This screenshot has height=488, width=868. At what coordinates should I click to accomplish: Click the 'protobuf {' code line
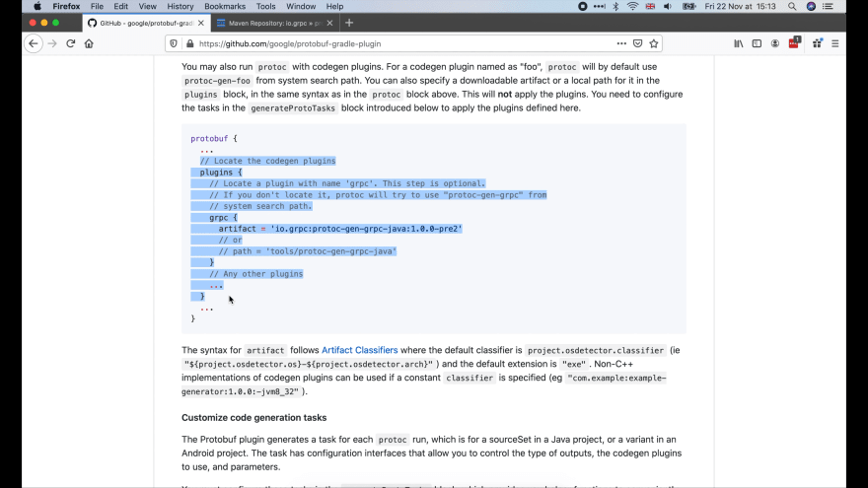214,138
